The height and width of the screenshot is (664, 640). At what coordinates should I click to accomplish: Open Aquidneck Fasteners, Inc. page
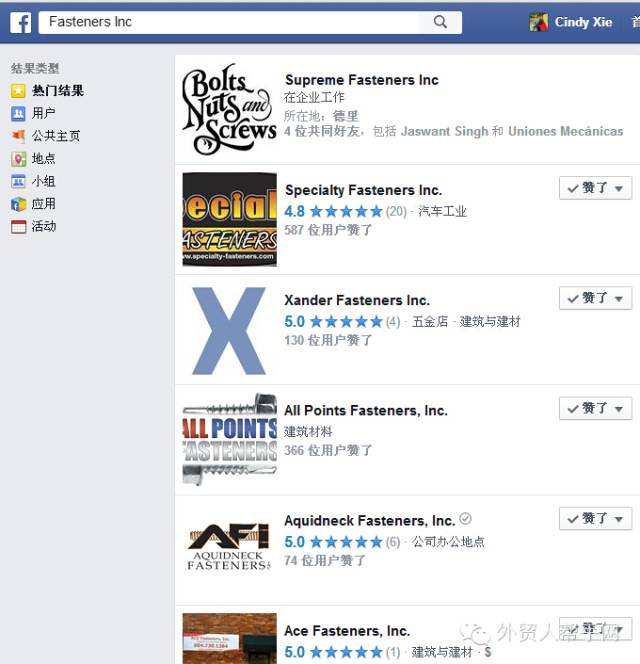point(370,520)
